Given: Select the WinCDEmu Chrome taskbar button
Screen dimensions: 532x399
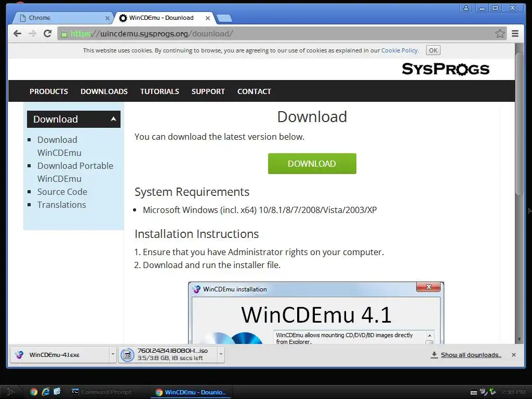Looking at the screenshot, I should (x=191, y=392).
